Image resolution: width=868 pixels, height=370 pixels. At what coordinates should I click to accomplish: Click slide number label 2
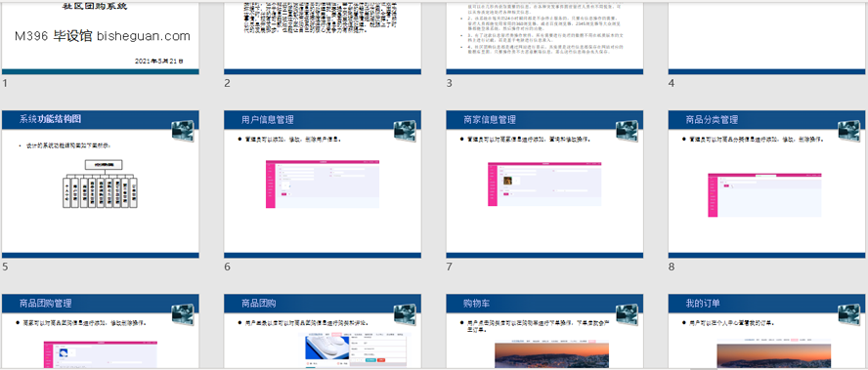coord(227,84)
